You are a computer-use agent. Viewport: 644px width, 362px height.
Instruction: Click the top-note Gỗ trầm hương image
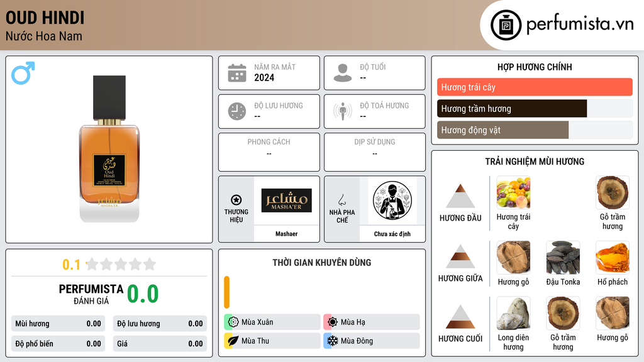tap(613, 193)
